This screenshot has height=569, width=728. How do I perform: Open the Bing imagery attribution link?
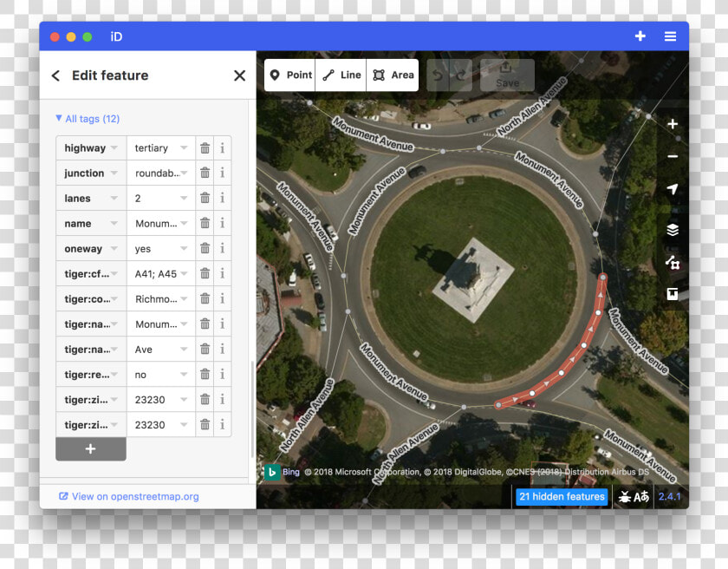[290, 472]
